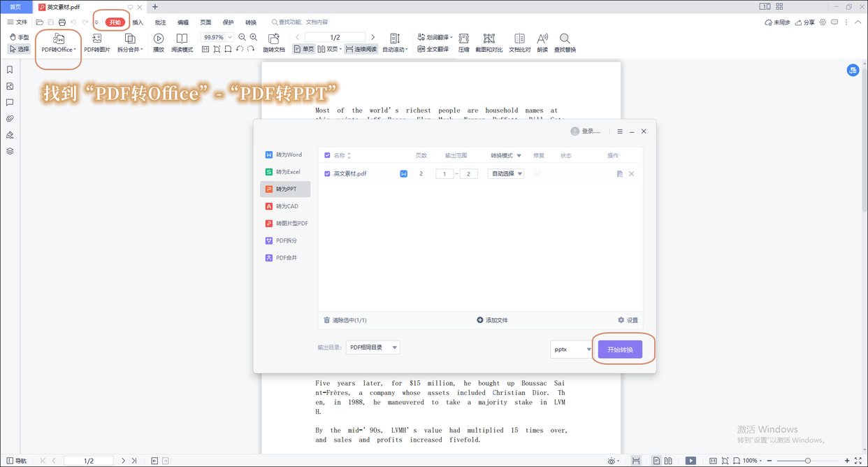Zoom out with the minus magnifier
The image size is (868, 467).
(242, 37)
